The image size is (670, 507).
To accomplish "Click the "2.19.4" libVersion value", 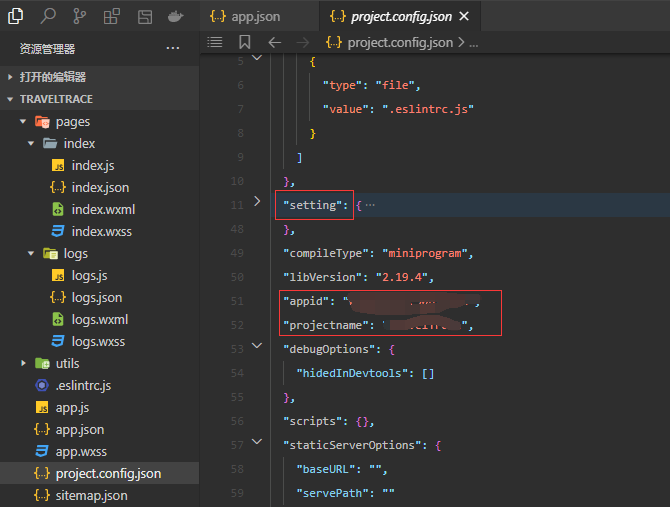I will pyautogui.click(x=402, y=277).
